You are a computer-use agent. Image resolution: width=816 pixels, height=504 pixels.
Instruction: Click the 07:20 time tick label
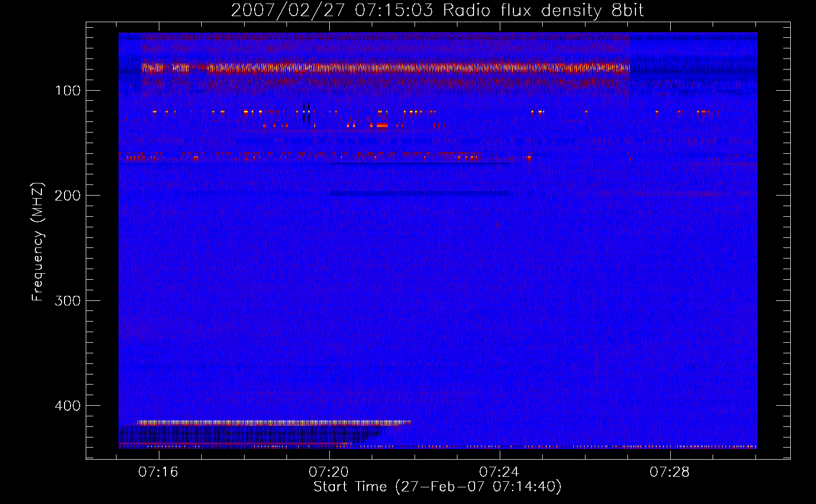coord(329,472)
